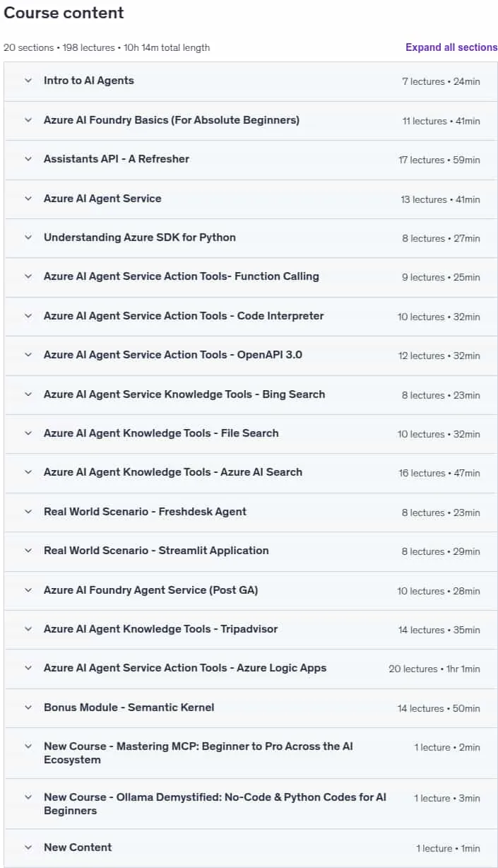
Task: Expand all sections link
Action: [451, 47]
